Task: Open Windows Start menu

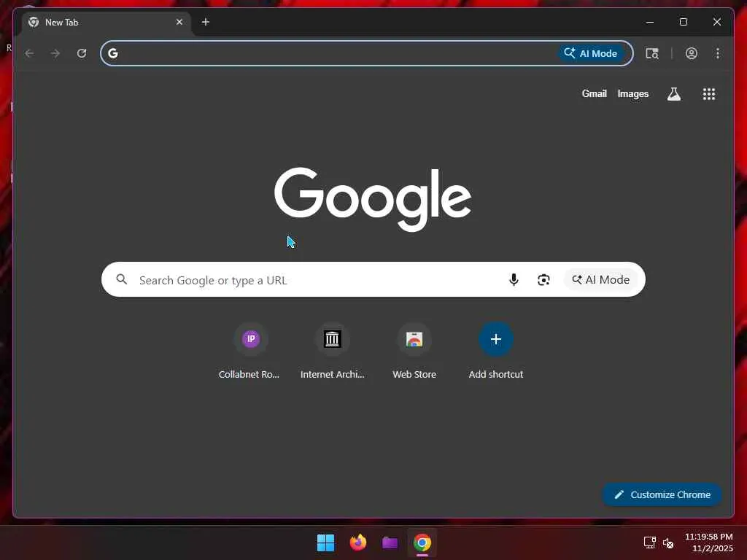Action: click(x=326, y=542)
